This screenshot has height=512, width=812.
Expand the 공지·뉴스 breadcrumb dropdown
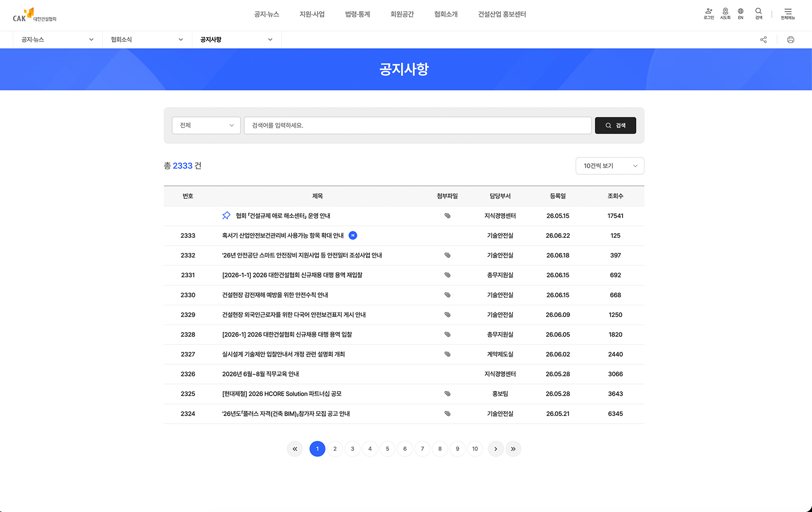click(x=58, y=40)
